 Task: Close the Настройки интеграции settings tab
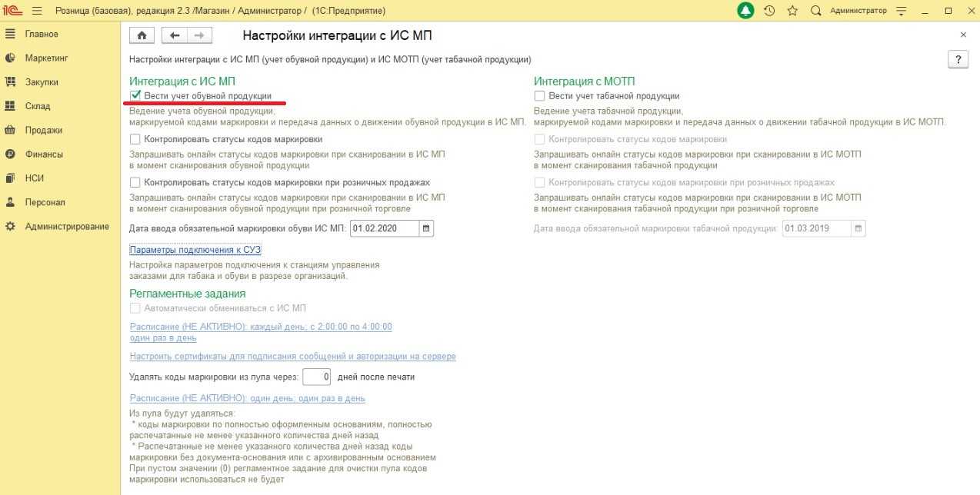tap(963, 35)
